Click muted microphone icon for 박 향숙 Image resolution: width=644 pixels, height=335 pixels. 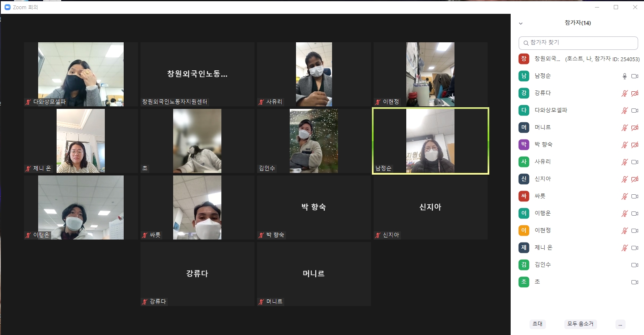tap(625, 145)
